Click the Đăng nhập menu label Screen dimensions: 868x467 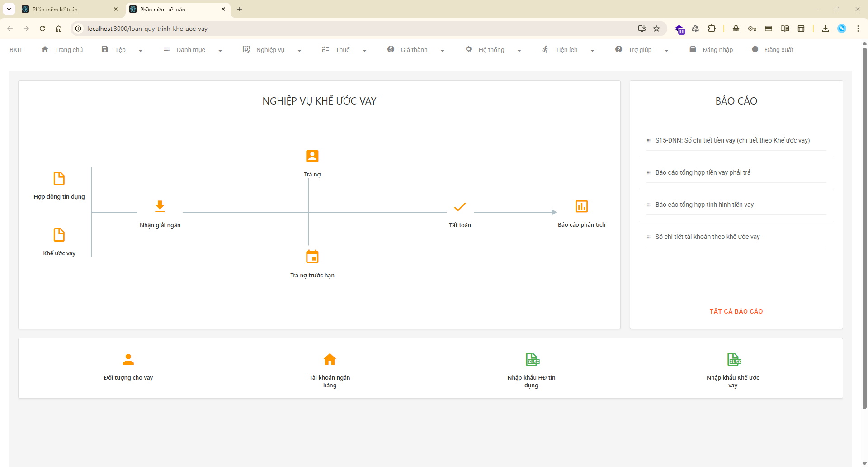[717, 50]
